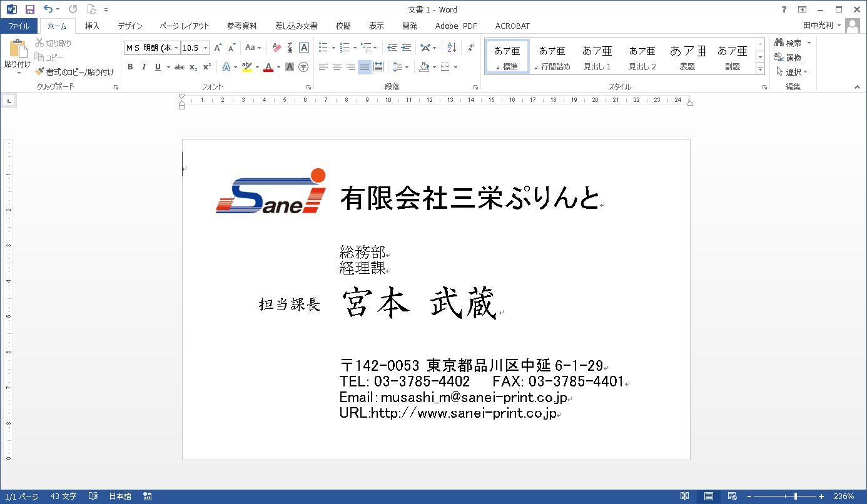Pick text highlight color
The width and height of the screenshot is (867, 504).
246,67
